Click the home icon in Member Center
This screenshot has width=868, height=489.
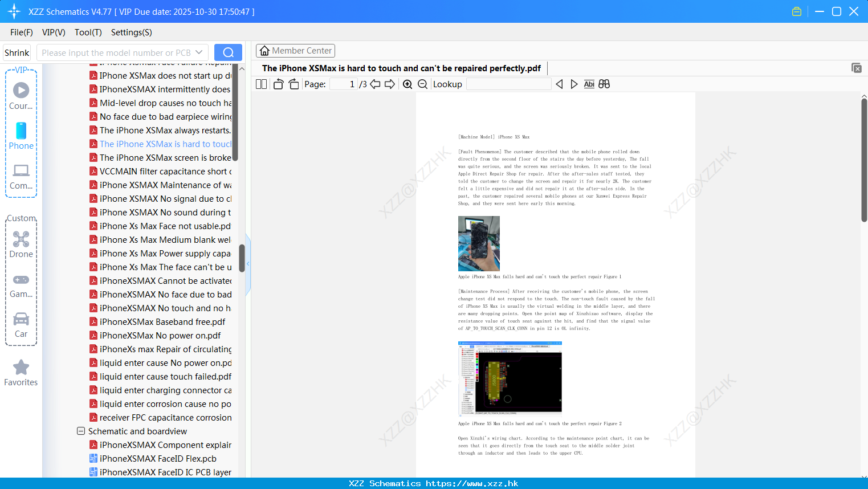pos(264,51)
